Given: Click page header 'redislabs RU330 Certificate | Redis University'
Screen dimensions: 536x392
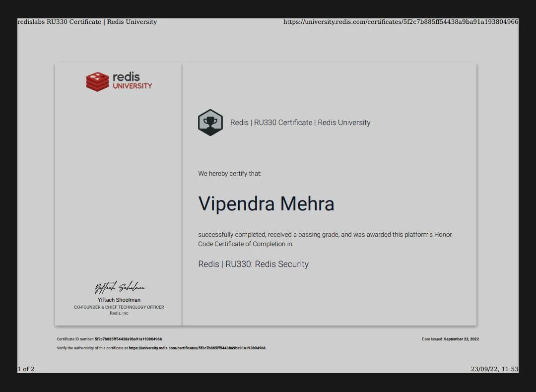Looking at the screenshot, I should click(x=87, y=22).
